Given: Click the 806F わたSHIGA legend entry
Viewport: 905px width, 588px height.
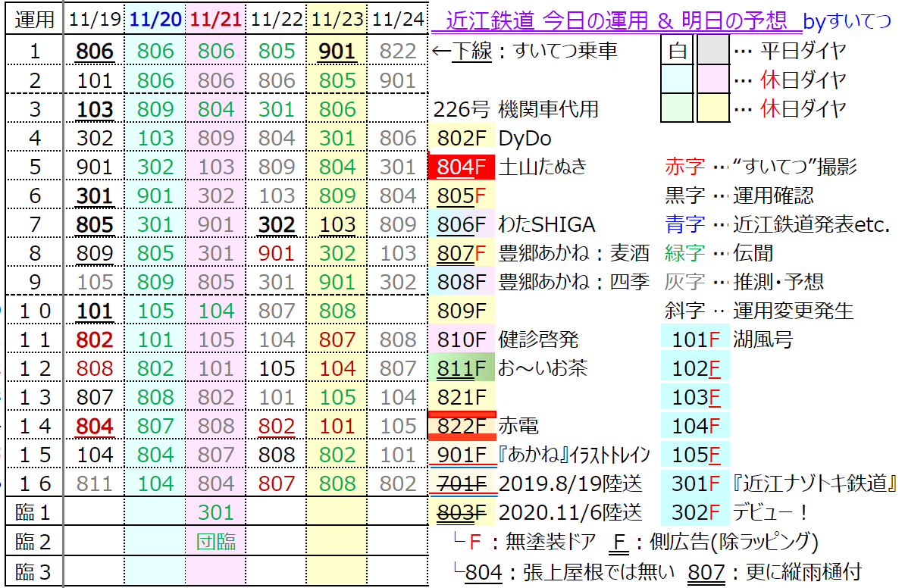Looking at the screenshot, I should 513,224.
